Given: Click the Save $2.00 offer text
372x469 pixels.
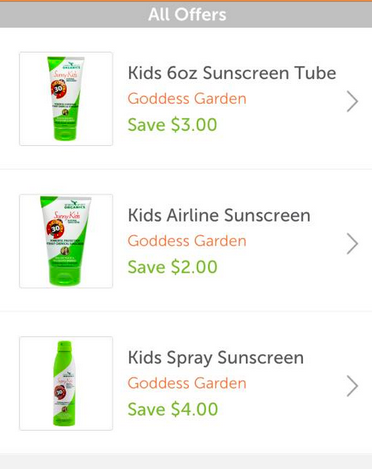Looking at the screenshot, I should click(x=172, y=267).
